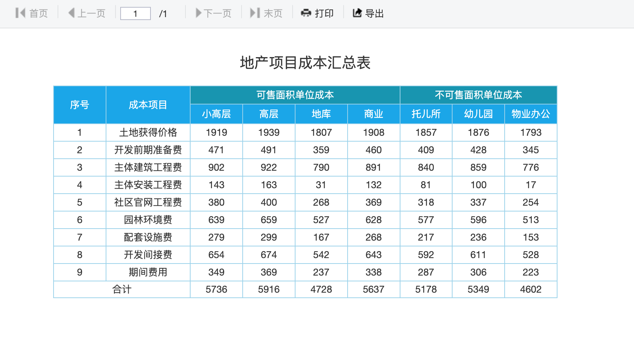Viewport: 634px width, 364px height.
Task: Select the 物业办公 column header
Action: (531, 114)
